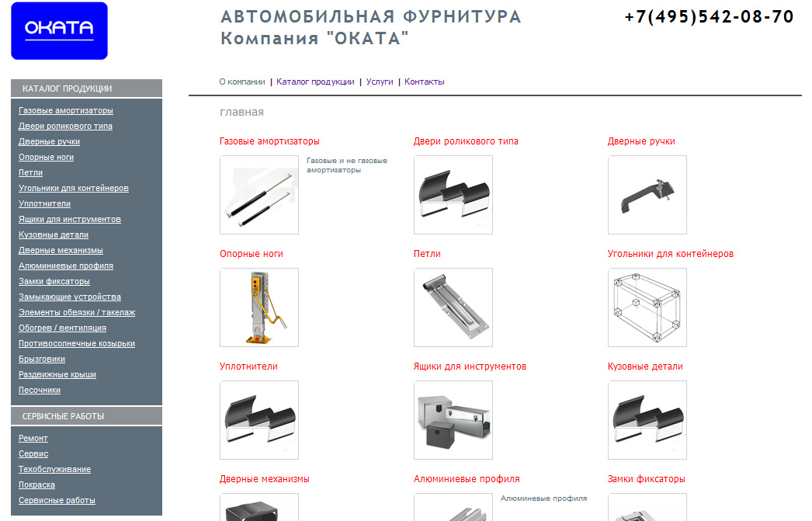This screenshot has width=812, height=521.
Task: Open the 'Обогрев / вентиляция' sidebar link
Action: (x=62, y=328)
